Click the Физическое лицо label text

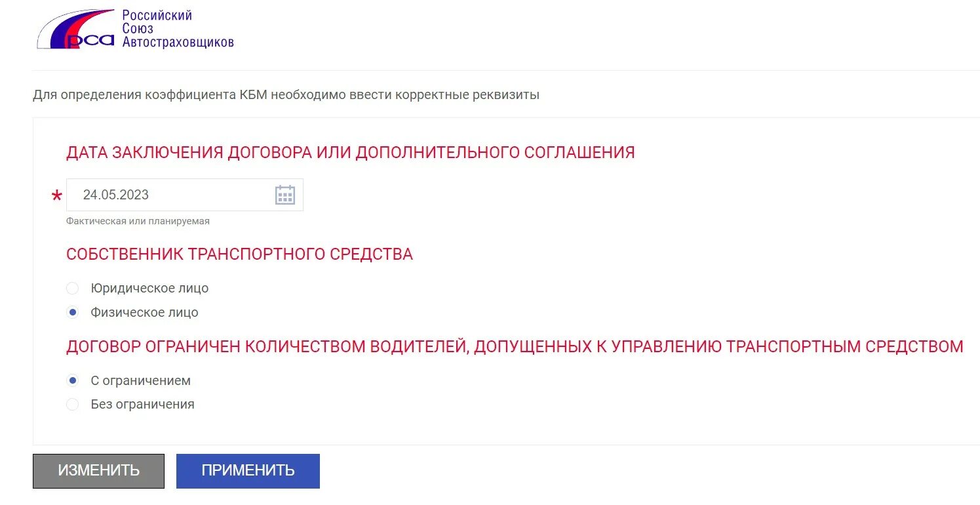144,312
